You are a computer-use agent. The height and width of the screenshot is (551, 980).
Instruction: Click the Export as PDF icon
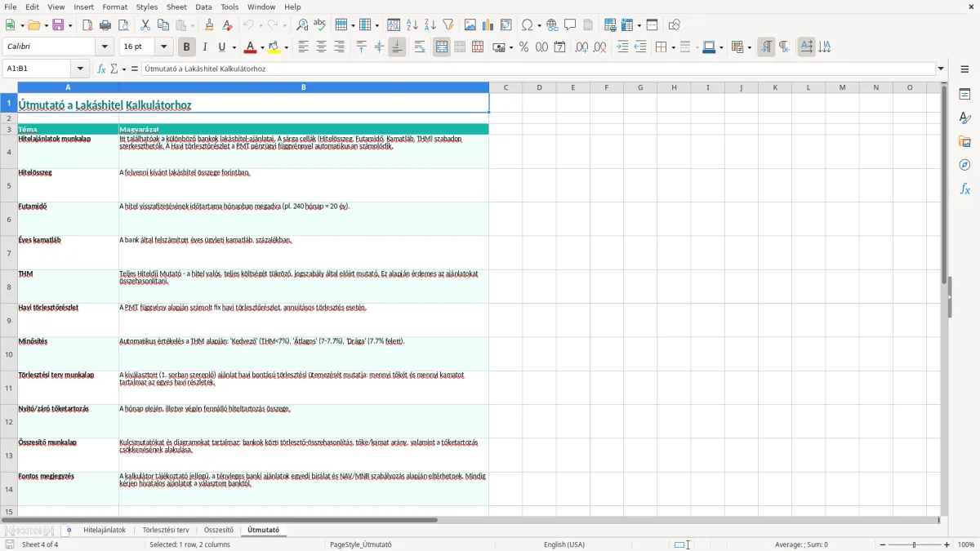87,25
